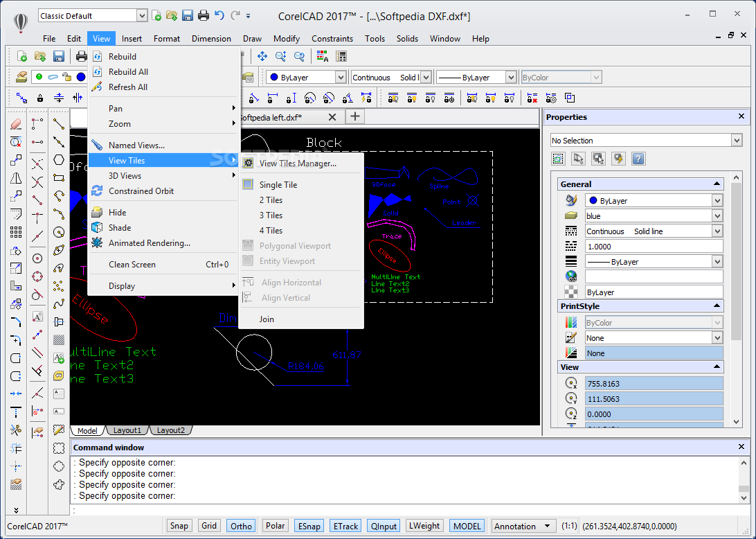Click the Constrained Orbit icon
This screenshot has width=756, height=539.
97,191
